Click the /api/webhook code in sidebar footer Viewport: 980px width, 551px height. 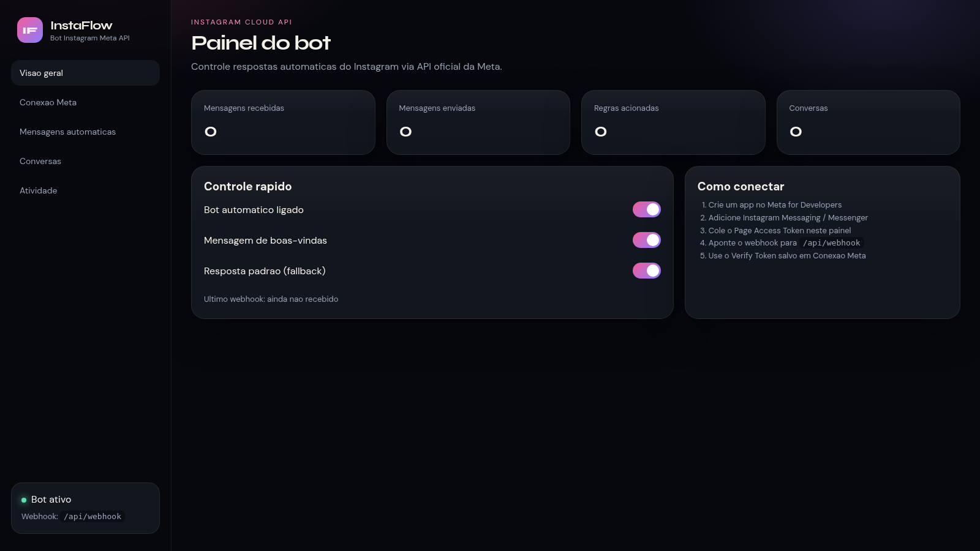[x=92, y=517]
